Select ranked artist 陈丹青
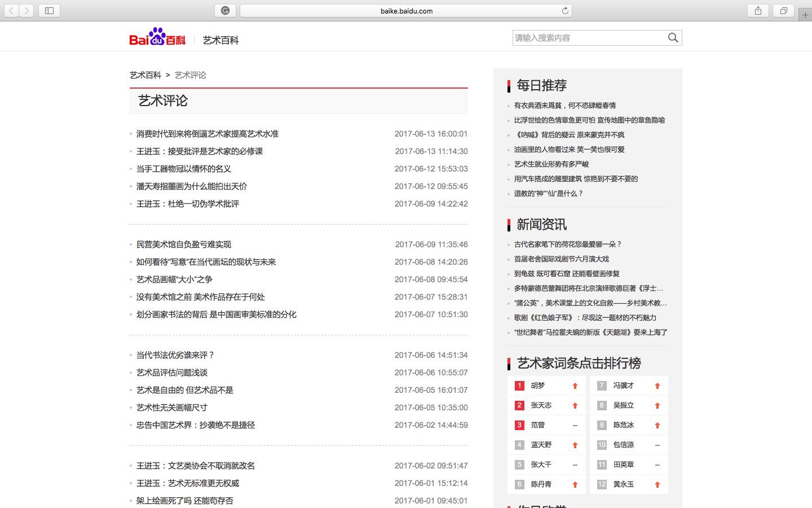The width and height of the screenshot is (812, 508). coord(541,484)
